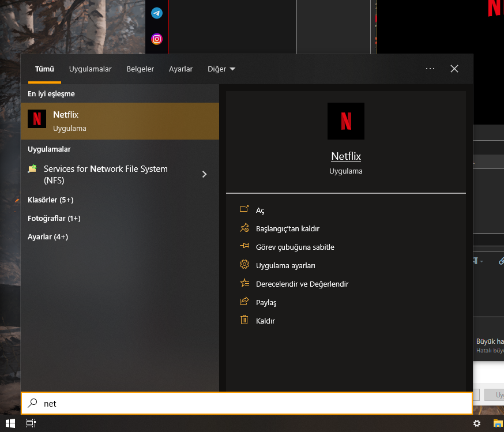This screenshot has width=504, height=432.
Task: Click the En iyi eşleşme header
Action: 51,94
